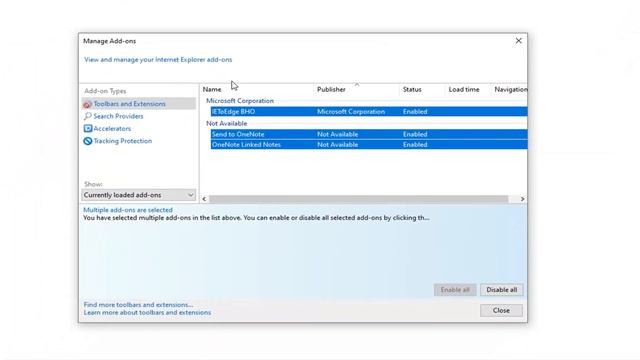
Task: Click the Not Available group heading
Action: pyautogui.click(x=227, y=123)
